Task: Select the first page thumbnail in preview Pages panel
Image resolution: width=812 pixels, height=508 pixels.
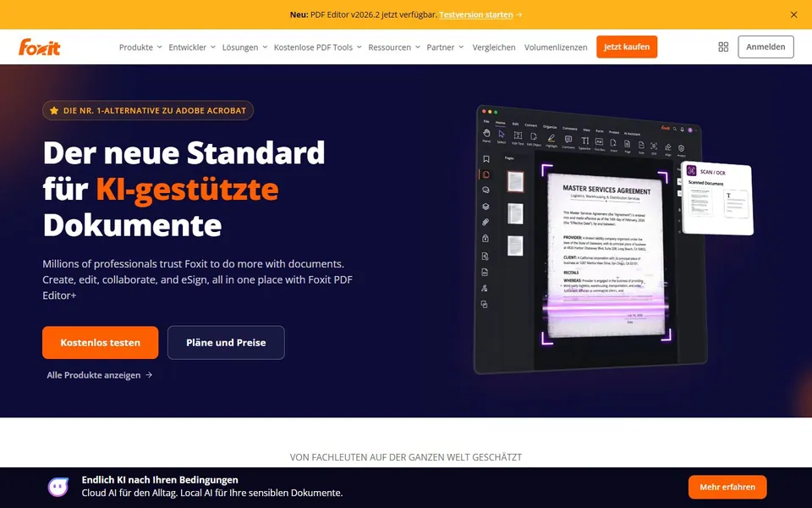Action: click(515, 182)
